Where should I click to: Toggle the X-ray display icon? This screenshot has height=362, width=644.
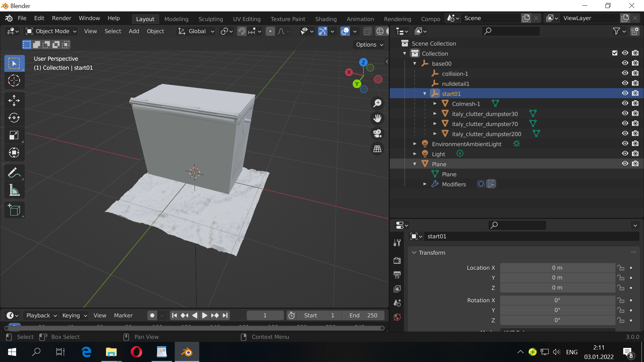[x=367, y=31]
